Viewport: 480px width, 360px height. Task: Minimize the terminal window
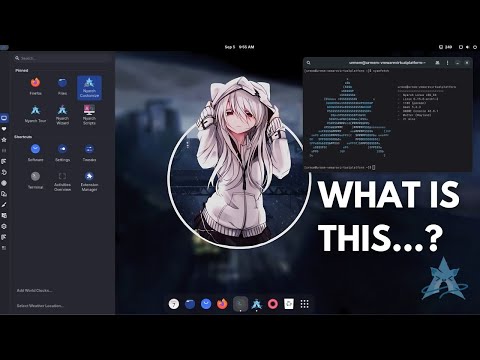[x=458, y=63]
